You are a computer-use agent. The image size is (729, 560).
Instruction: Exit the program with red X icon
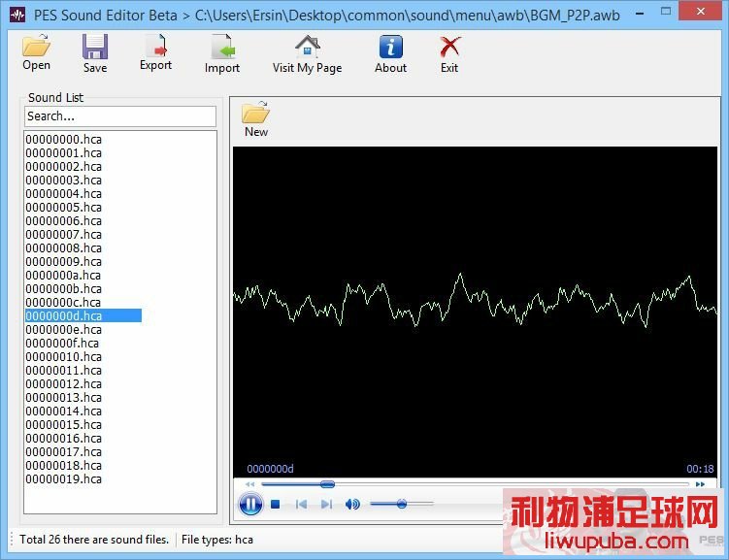(x=449, y=47)
